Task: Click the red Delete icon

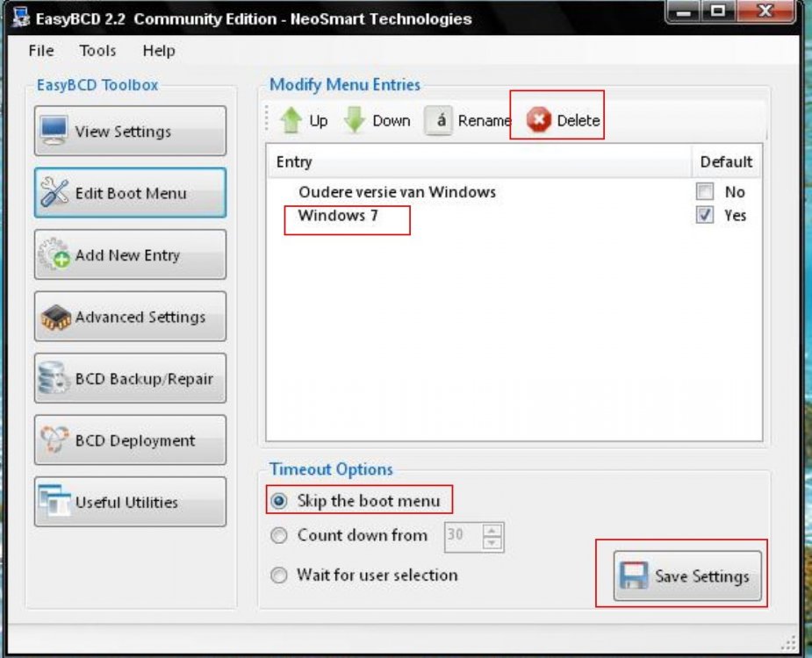Action: tap(539, 120)
